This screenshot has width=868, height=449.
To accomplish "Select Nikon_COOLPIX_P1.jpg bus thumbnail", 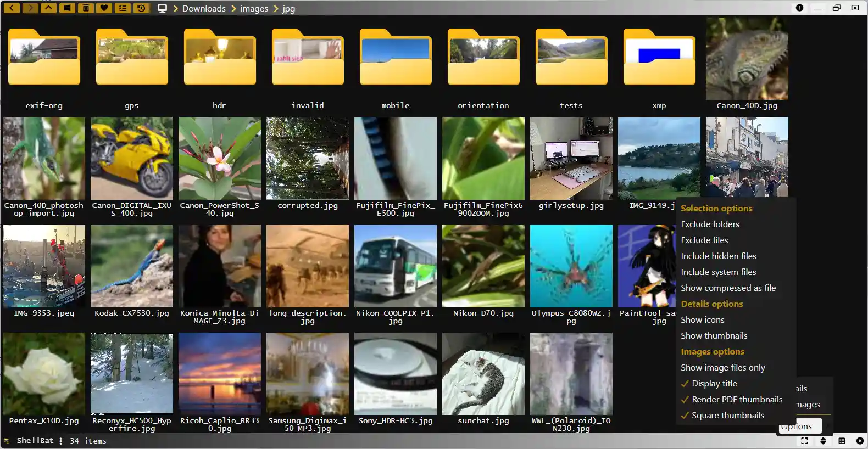I will coord(396,266).
